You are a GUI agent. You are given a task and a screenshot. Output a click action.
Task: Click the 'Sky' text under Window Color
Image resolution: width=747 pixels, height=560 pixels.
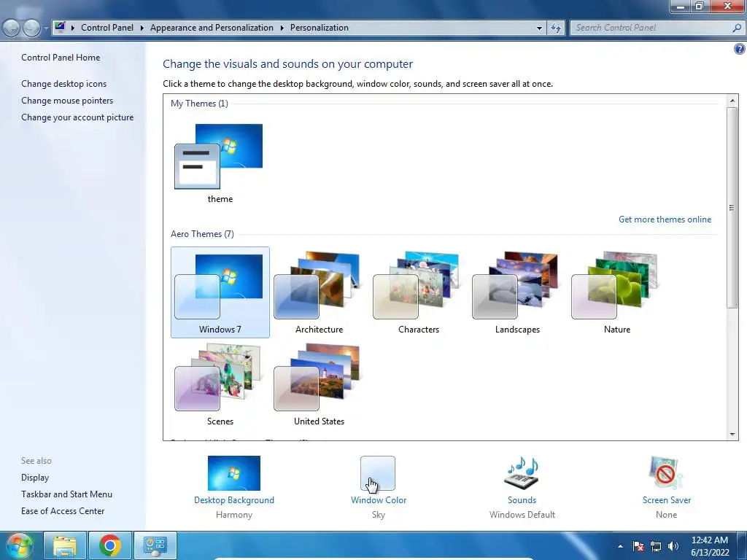click(379, 515)
